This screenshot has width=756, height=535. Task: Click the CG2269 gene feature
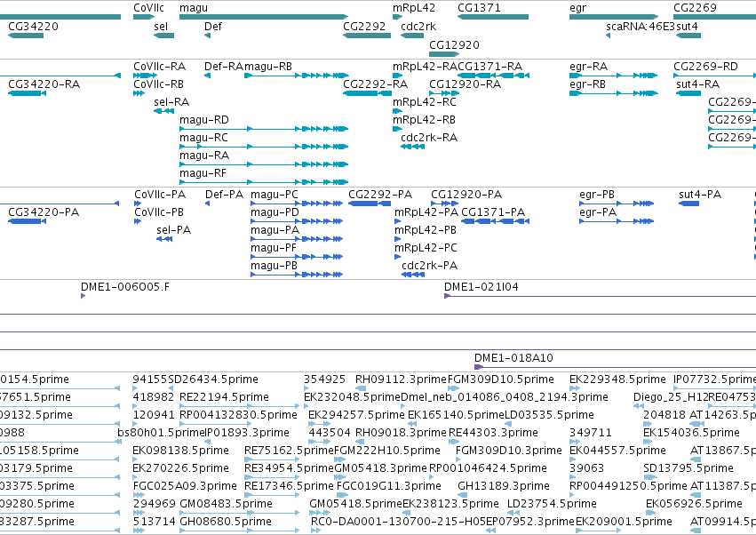coord(714,17)
